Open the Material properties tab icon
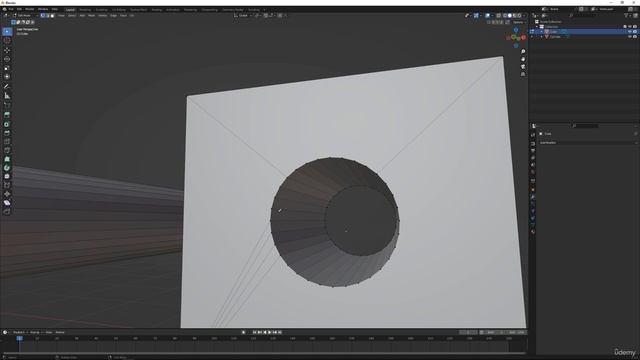Image resolution: width=640 pixels, height=360 pixels. point(533,232)
